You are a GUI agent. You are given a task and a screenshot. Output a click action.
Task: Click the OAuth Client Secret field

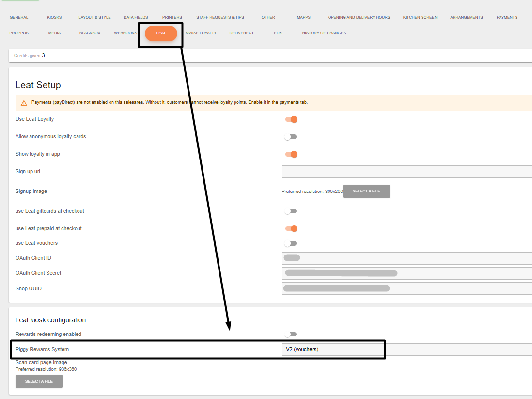(407, 273)
